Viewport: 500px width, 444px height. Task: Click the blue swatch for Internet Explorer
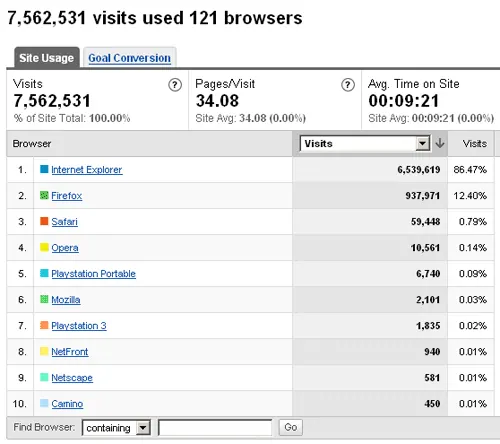(44, 169)
